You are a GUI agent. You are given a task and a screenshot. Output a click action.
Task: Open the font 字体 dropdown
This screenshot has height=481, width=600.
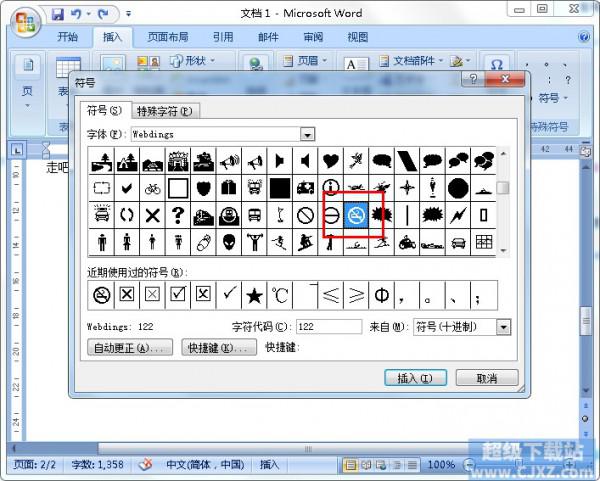click(x=307, y=135)
